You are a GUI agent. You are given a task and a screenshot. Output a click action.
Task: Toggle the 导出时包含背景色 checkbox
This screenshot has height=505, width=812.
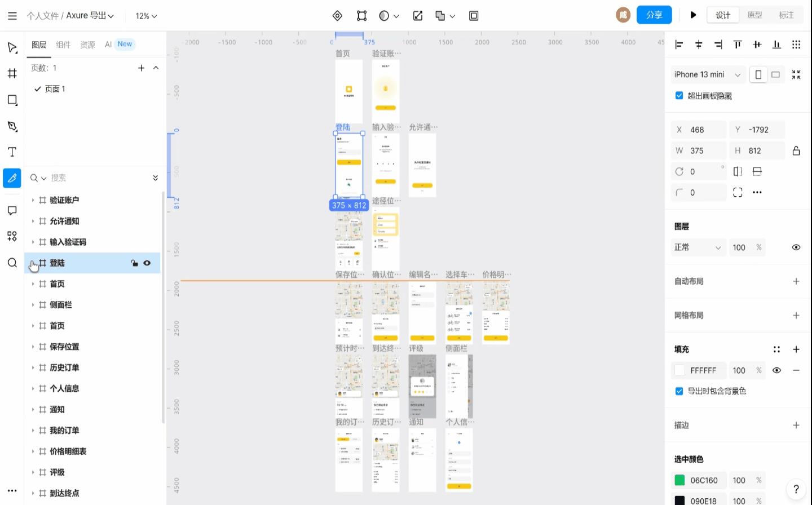tap(679, 391)
